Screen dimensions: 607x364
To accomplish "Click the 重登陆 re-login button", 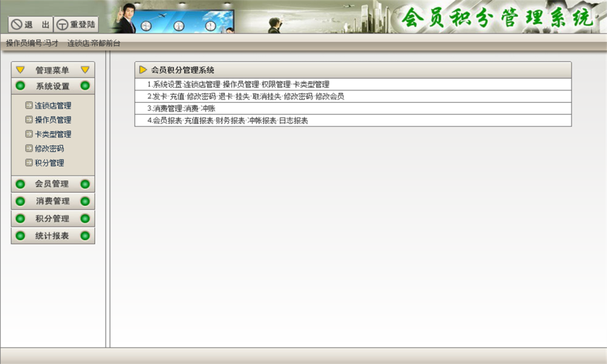I will click(x=76, y=24).
